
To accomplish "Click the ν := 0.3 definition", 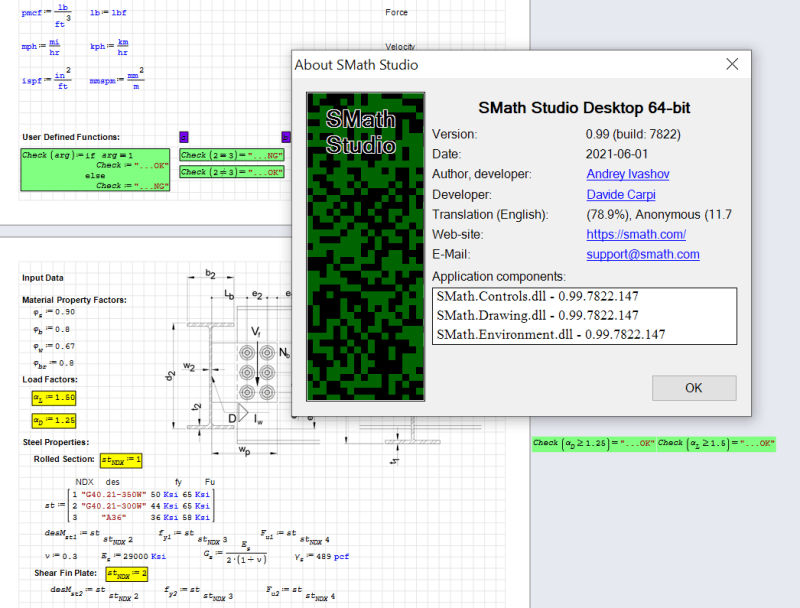I will tap(61, 556).
